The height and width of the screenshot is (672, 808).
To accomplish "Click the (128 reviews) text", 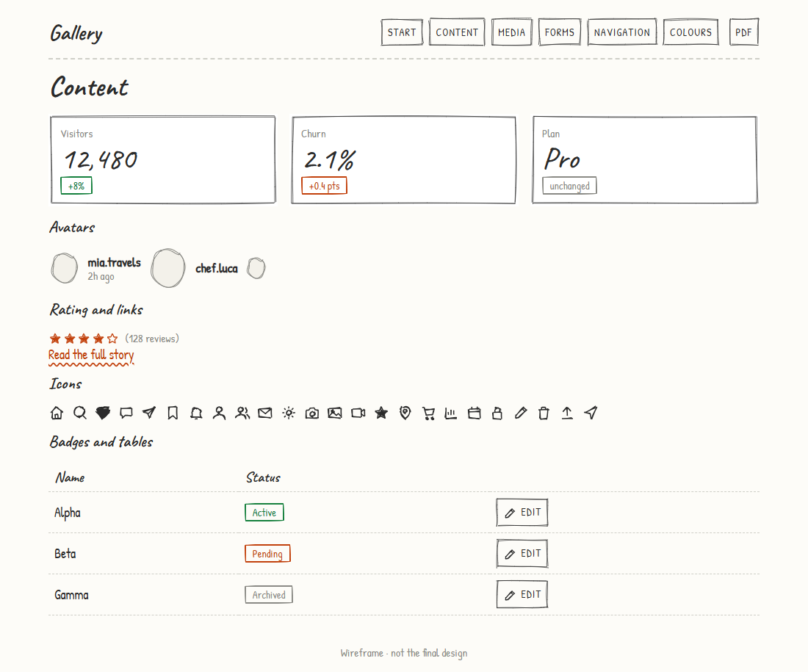I will click(152, 339).
